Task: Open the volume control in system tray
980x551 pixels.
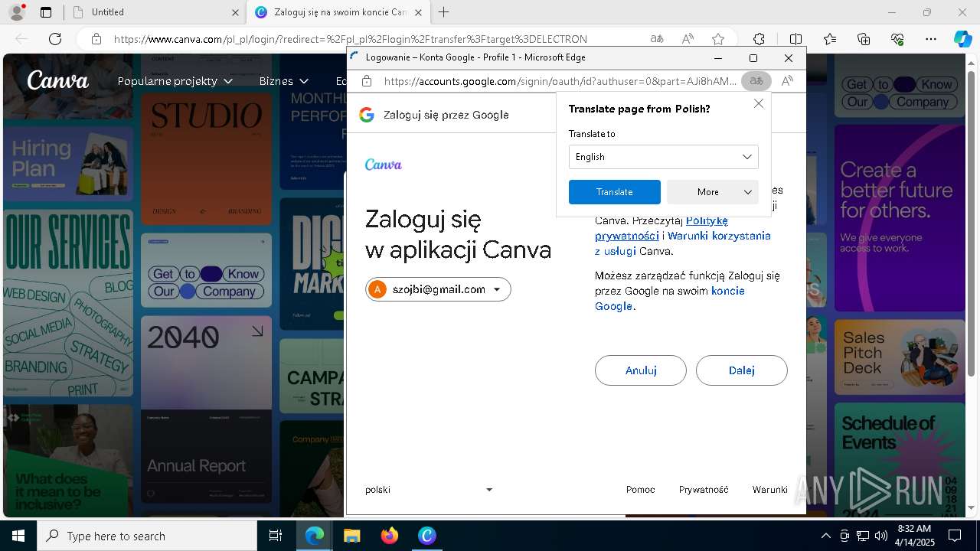Action: [x=881, y=536]
